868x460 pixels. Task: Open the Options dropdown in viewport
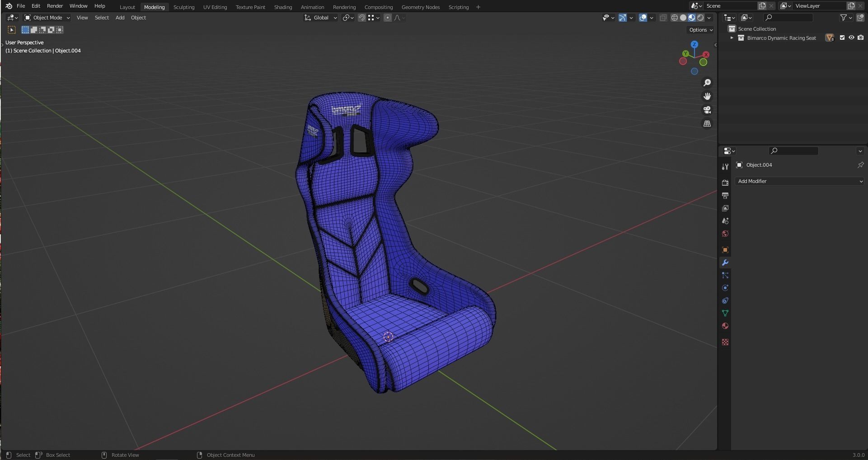(701, 30)
